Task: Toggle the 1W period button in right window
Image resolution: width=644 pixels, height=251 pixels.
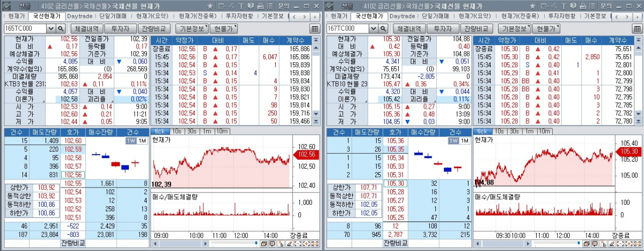Action: pos(453,141)
